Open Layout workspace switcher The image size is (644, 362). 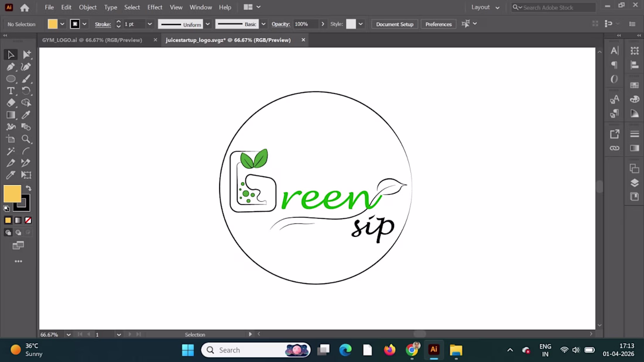485,8
